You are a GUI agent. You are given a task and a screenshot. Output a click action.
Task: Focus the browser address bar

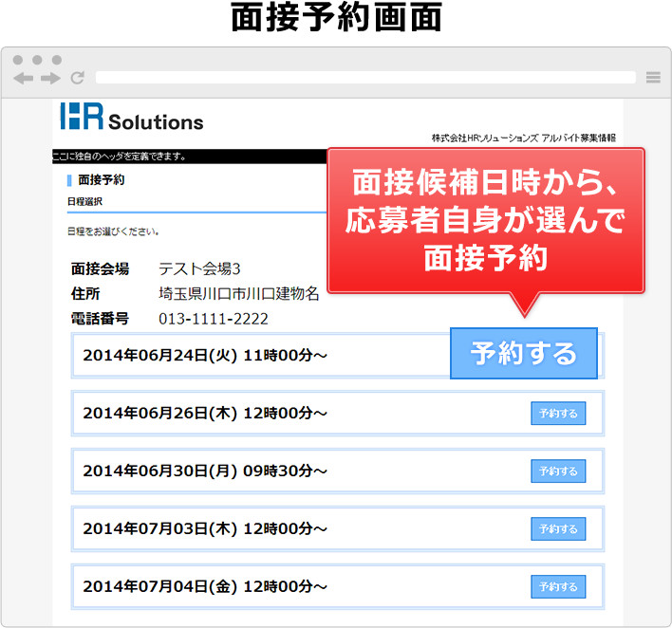point(365,78)
